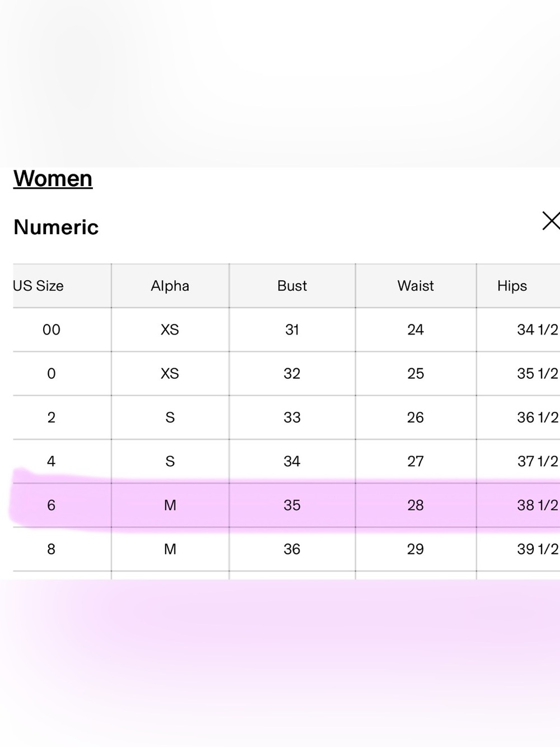Select bust value 34

point(292,461)
